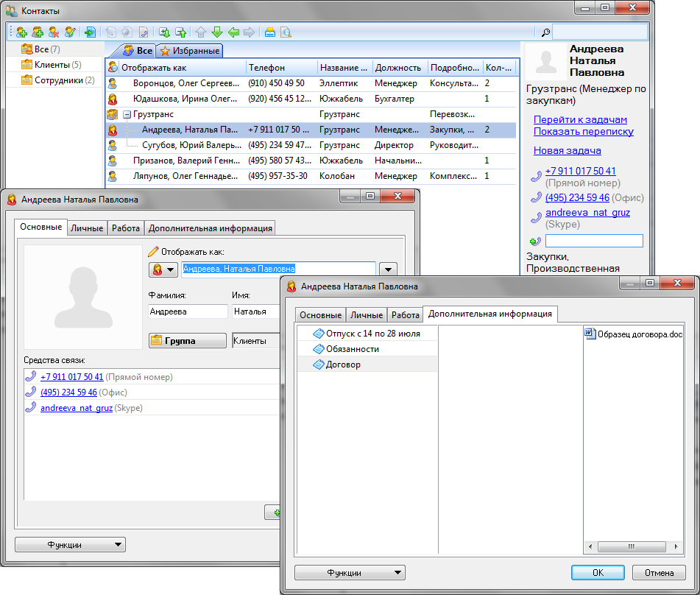
Task: Open Работа tab in back contact window
Action: coord(125,228)
